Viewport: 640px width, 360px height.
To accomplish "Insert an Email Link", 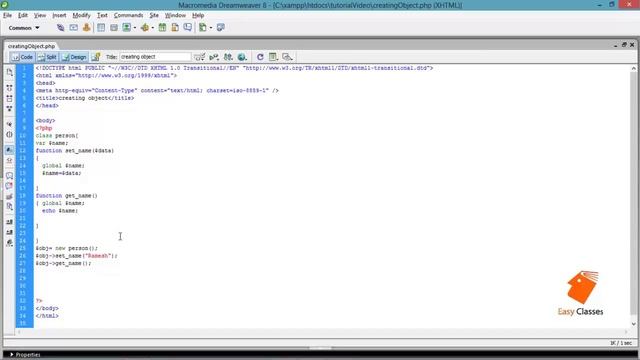I will click(73, 28).
